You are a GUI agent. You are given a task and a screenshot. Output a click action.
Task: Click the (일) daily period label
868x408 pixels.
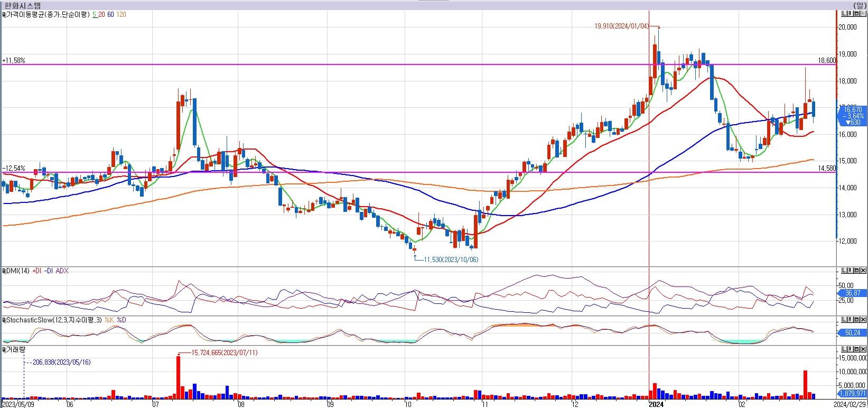[860, 5]
